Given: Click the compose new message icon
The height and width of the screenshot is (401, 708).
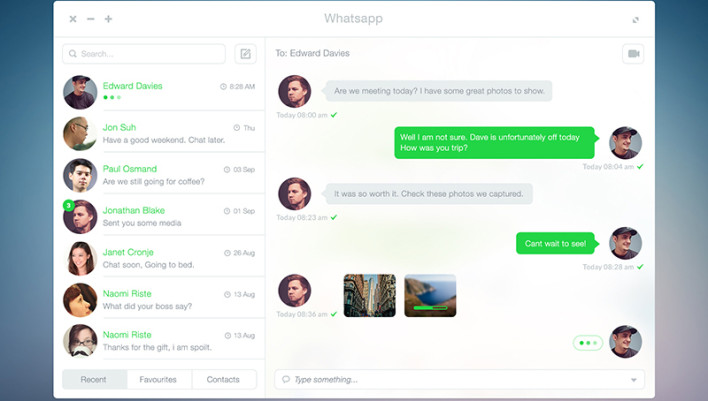Looking at the screenshot, I should (x=245, y=54).
